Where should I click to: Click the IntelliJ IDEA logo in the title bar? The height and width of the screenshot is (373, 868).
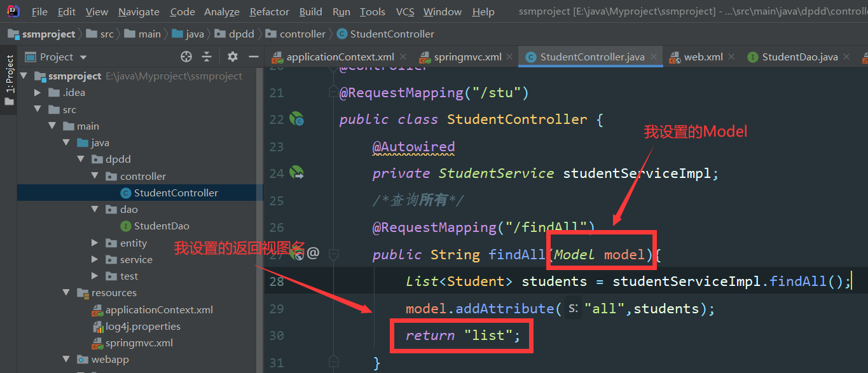pyautogui.click(x=13, y=11)
